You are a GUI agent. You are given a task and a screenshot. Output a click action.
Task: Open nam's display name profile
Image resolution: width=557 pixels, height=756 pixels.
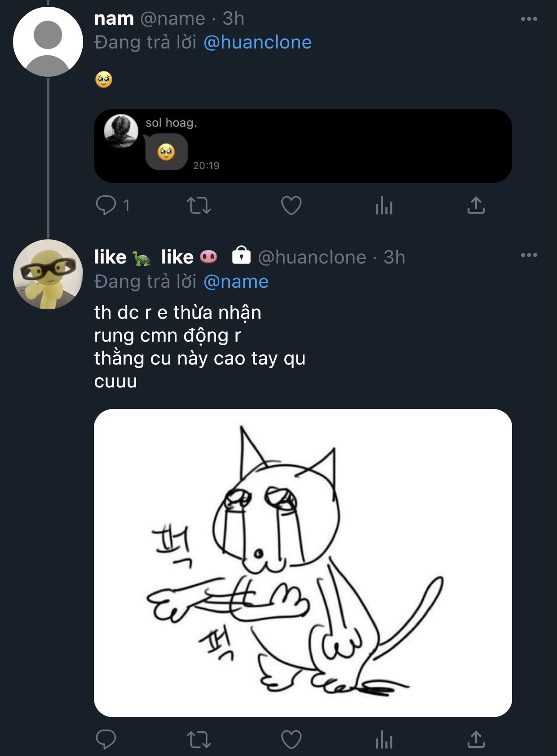click(x=114, y=18)
